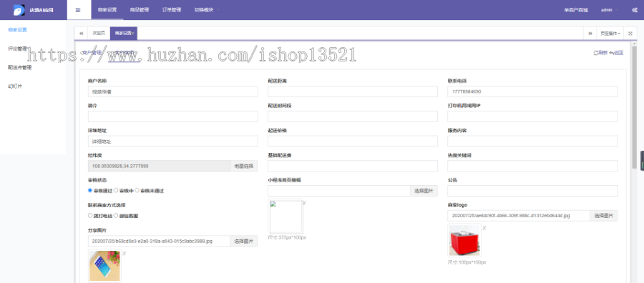The width and height of the screenshot is (644, 283).
Task: Toggle the sidebar with the hamburger icon
Action: coord(78,10)
